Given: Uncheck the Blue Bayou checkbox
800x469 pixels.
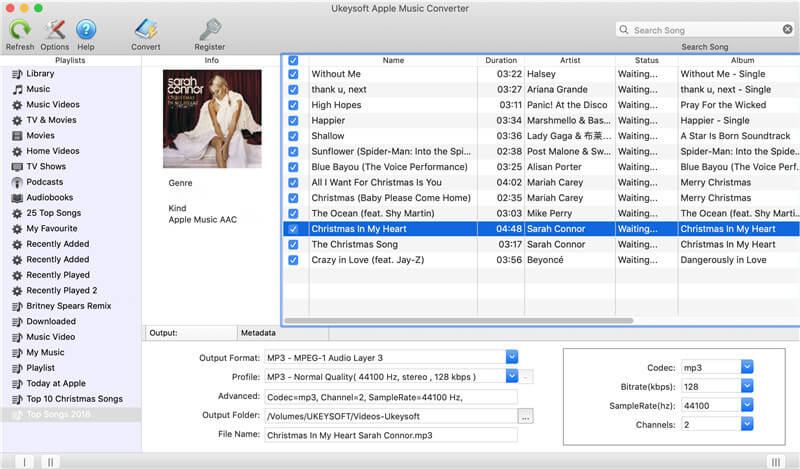Looking at the screenshot, I should pos(293,167).
